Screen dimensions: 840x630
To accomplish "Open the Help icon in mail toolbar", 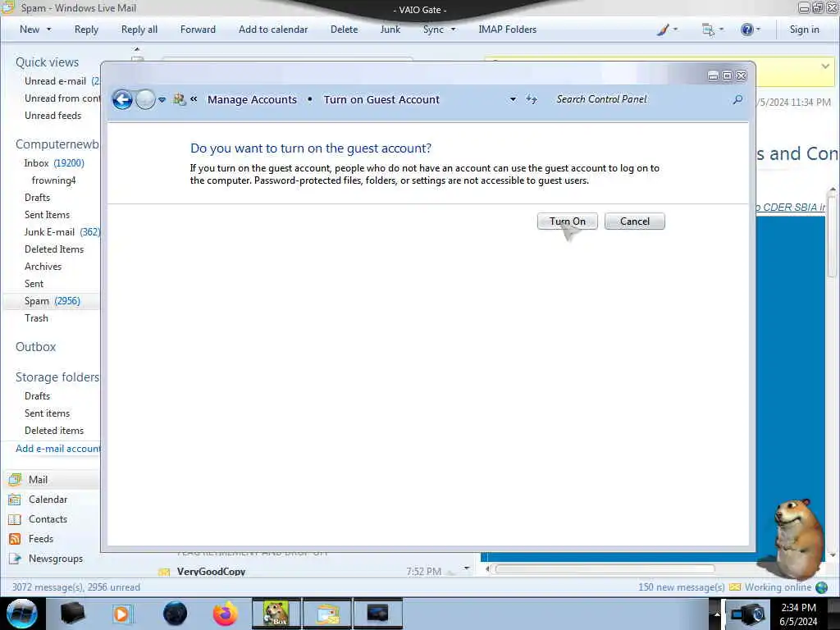I will 746,30.
